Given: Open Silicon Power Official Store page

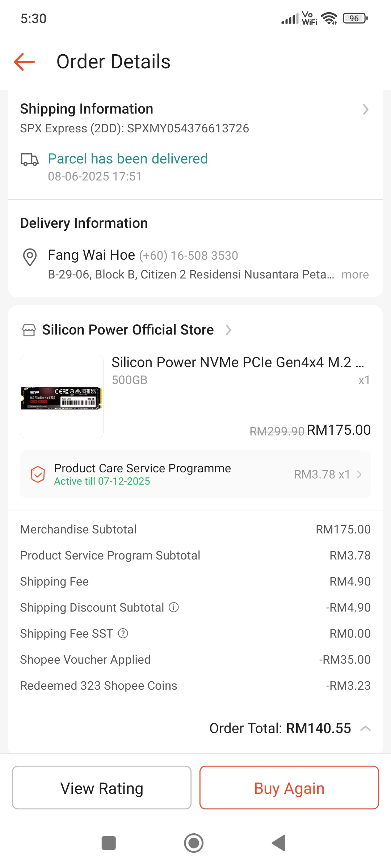Looking at the screenshot, I should 128,330.
